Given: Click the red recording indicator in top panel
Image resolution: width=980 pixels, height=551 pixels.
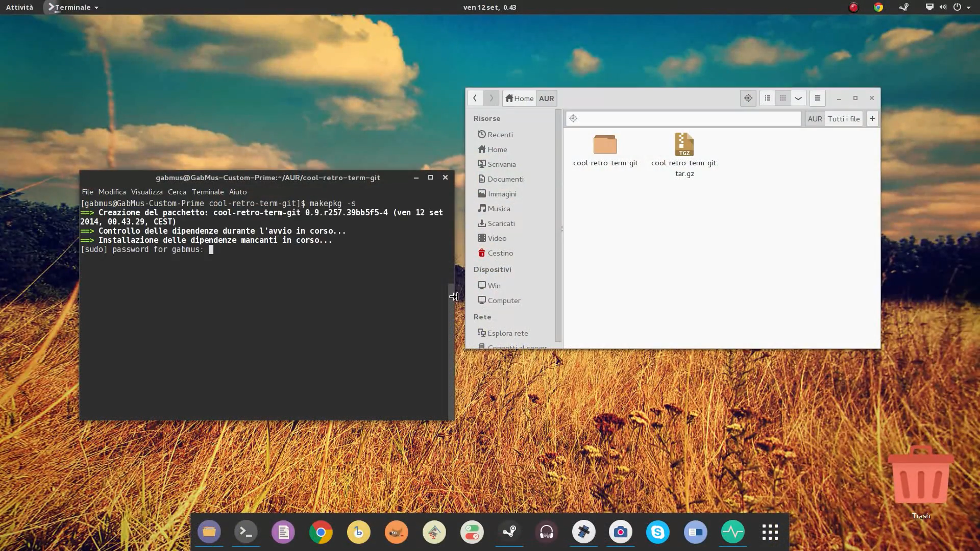Looking at the screenshot, I should [853, 7].
